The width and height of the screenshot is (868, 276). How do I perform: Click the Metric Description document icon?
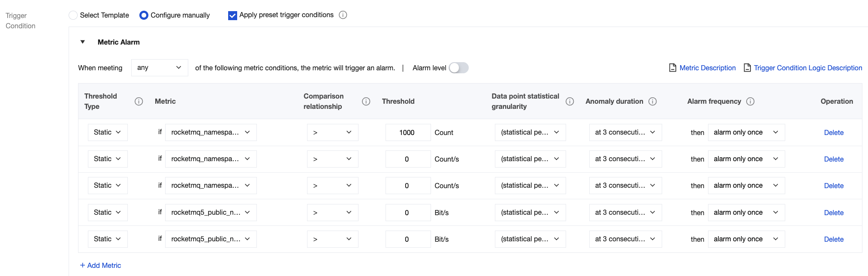(673, 68)
